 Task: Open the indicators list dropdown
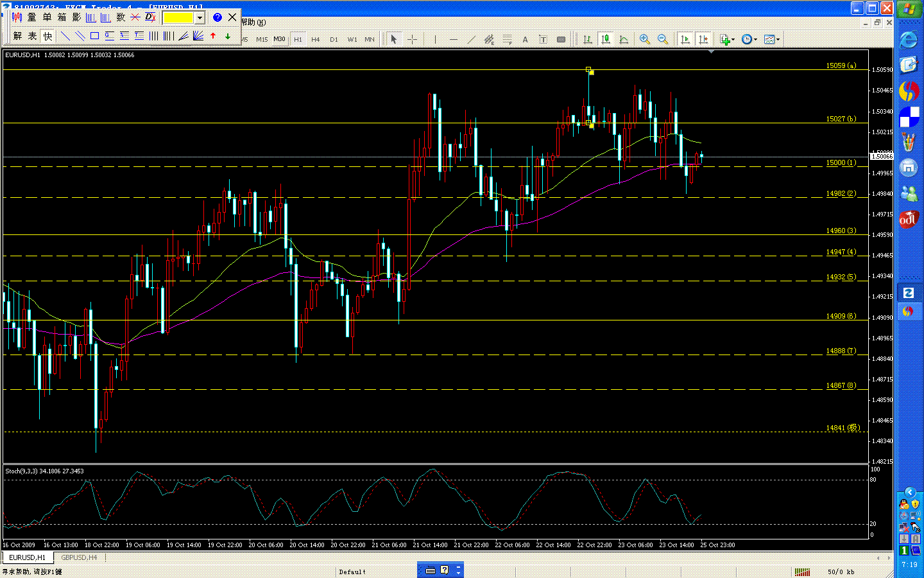coord(726,39)
